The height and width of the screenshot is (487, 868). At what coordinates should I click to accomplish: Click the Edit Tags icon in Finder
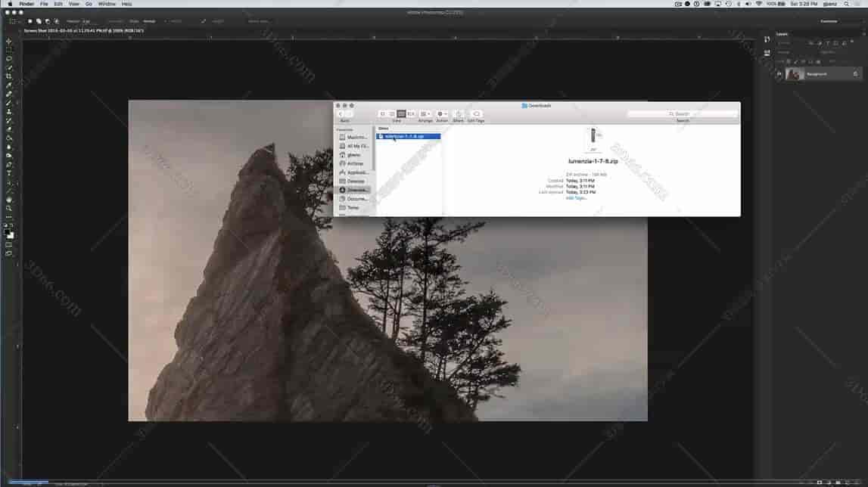tap(476, 114)
